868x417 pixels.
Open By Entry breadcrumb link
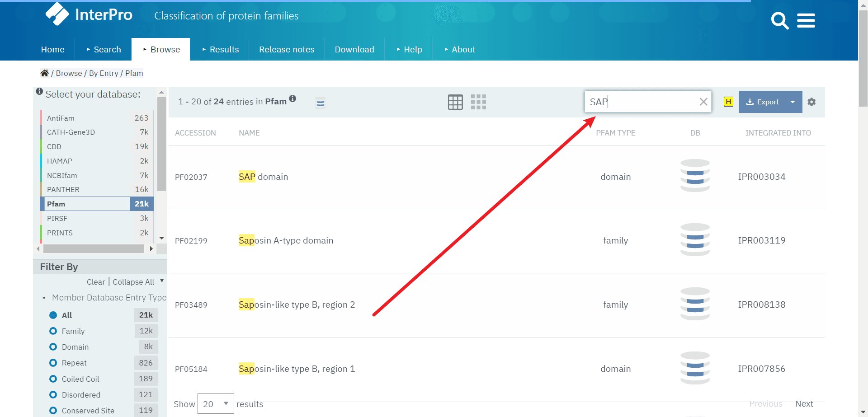[104, 73]
